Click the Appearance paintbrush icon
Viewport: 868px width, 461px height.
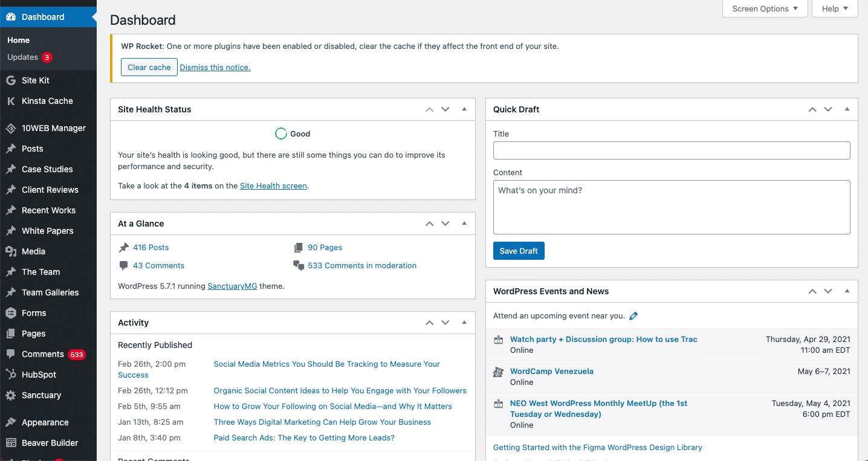(x=11, y=422)
